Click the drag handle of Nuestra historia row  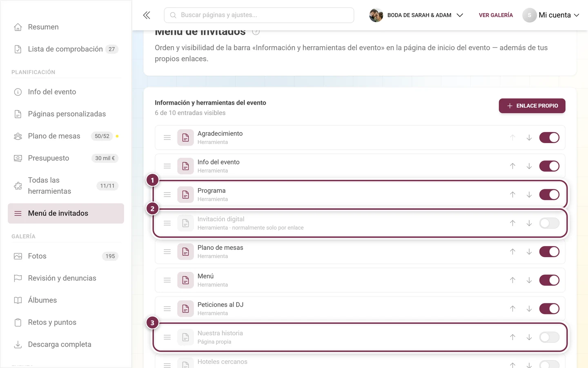click(167, 337)
